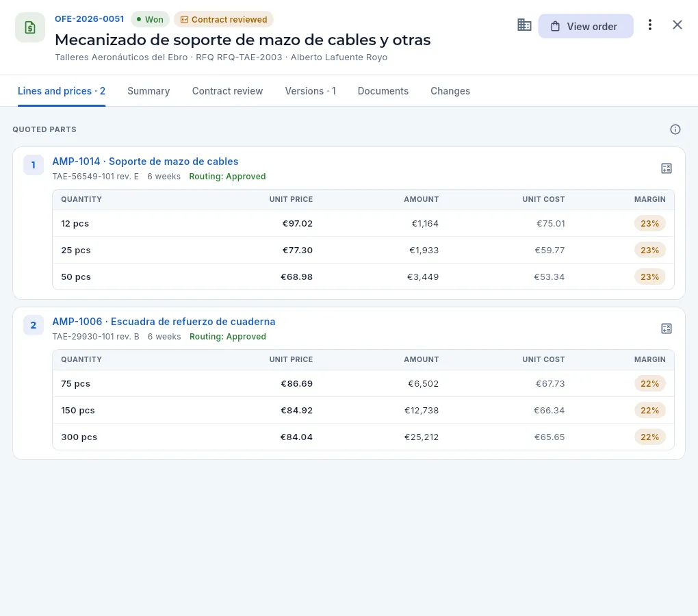Open cost calculator icon for AMP-1014
Viewport: 698px width, 616px height.
(667, 168)
